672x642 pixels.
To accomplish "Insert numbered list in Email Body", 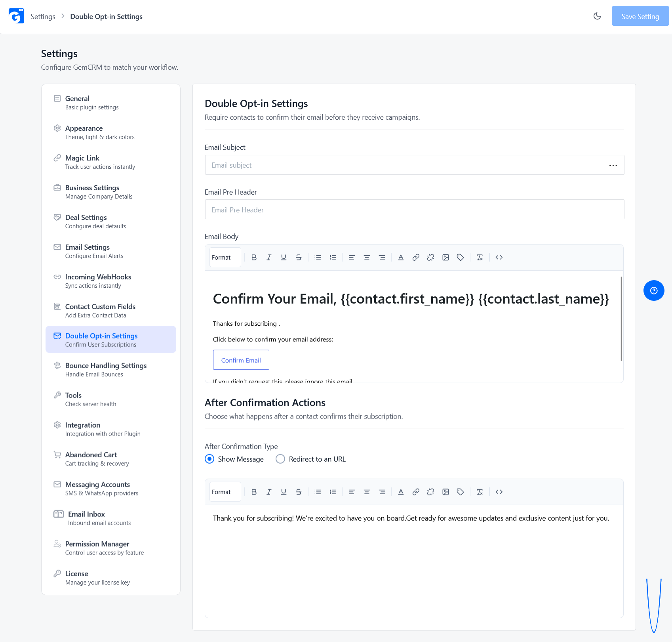I will pos(333,258).
